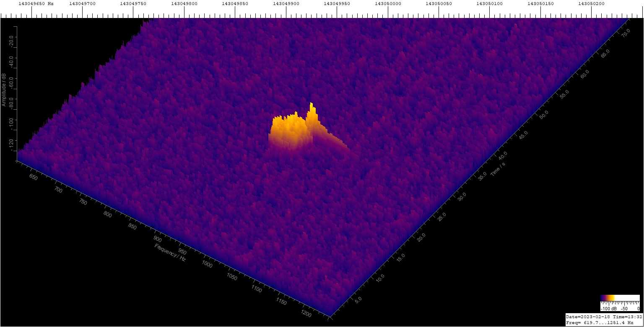Click the "143049700" top ruler label
The image size is (644, 327).
pos(83,3)
